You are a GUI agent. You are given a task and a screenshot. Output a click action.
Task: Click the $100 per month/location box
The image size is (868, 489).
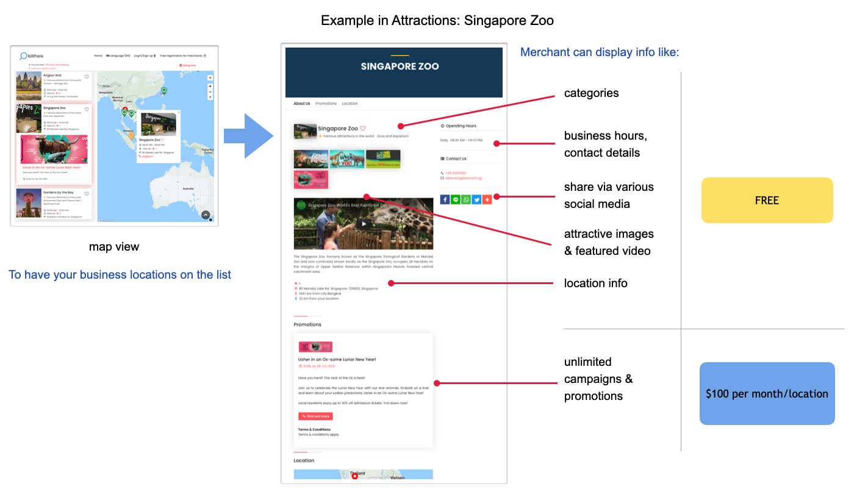[767, 393]
